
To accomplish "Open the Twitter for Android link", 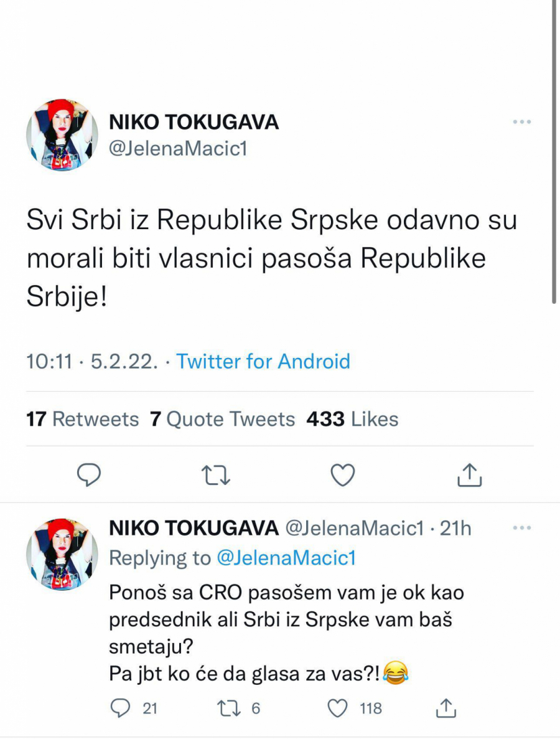I will [x=263, y=361].
